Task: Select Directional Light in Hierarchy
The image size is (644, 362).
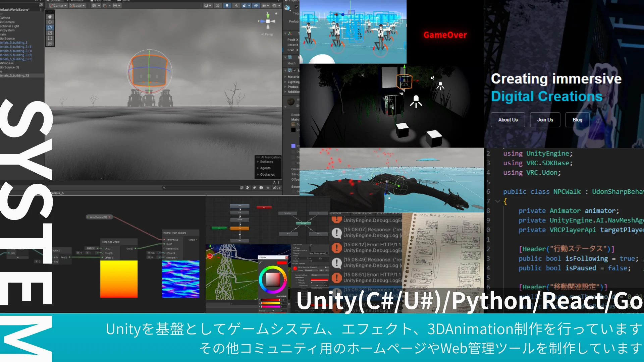Action: pos(10,26)
